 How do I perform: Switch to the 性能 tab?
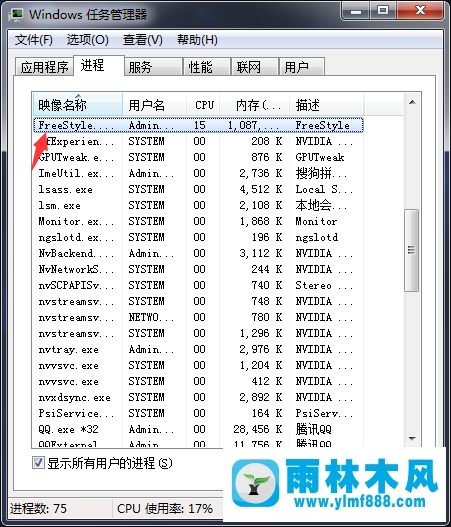tap(207, 67)
